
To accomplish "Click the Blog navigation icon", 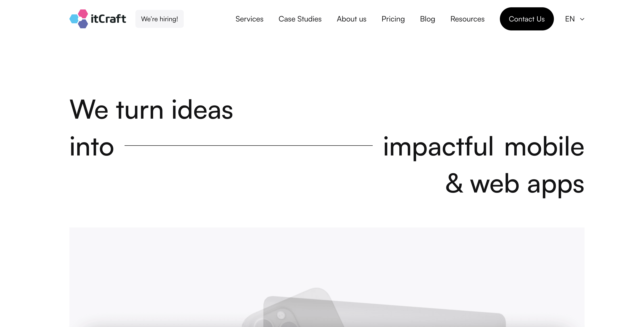I will 427,19.
